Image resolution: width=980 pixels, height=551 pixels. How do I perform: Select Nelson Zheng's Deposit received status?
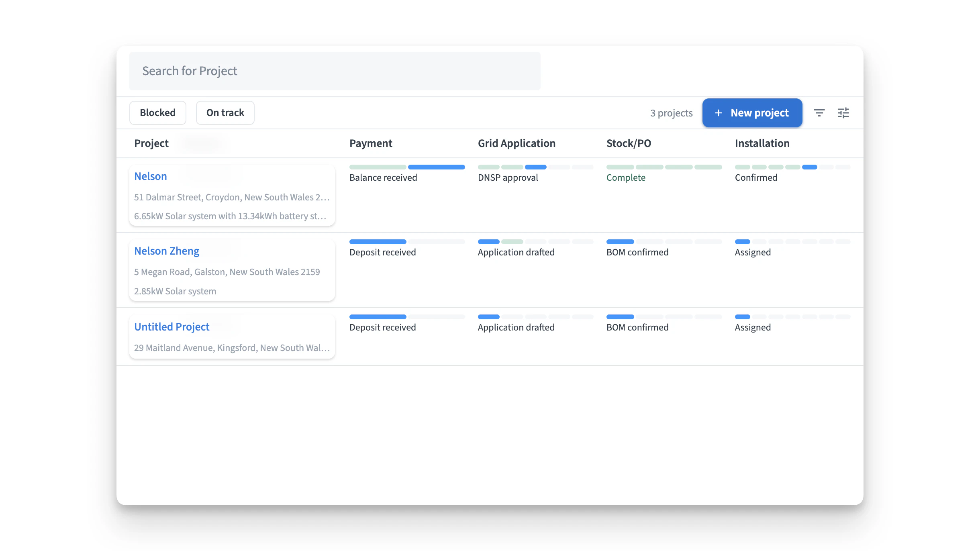coord(383,252)
